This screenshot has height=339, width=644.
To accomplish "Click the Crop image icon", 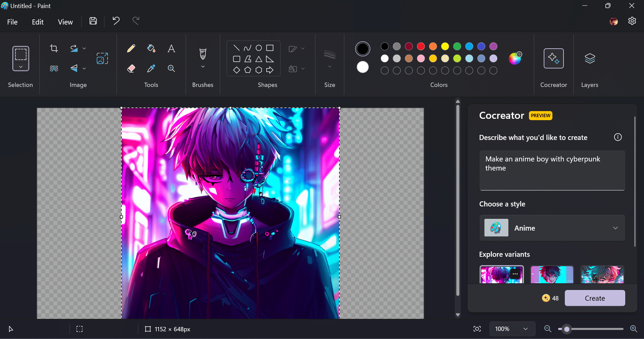I will point(54,48).
